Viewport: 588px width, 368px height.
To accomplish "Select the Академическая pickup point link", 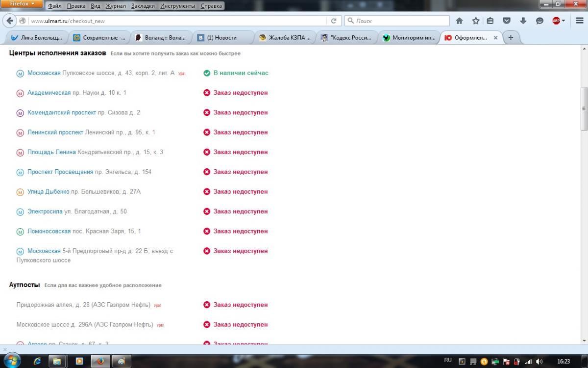I will click(49, 93).
